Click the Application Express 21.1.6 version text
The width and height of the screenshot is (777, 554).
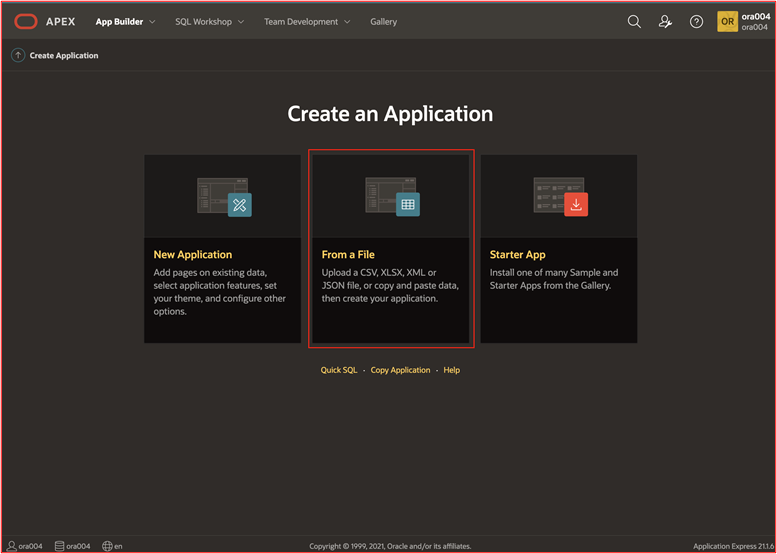[x=733, y=546]
